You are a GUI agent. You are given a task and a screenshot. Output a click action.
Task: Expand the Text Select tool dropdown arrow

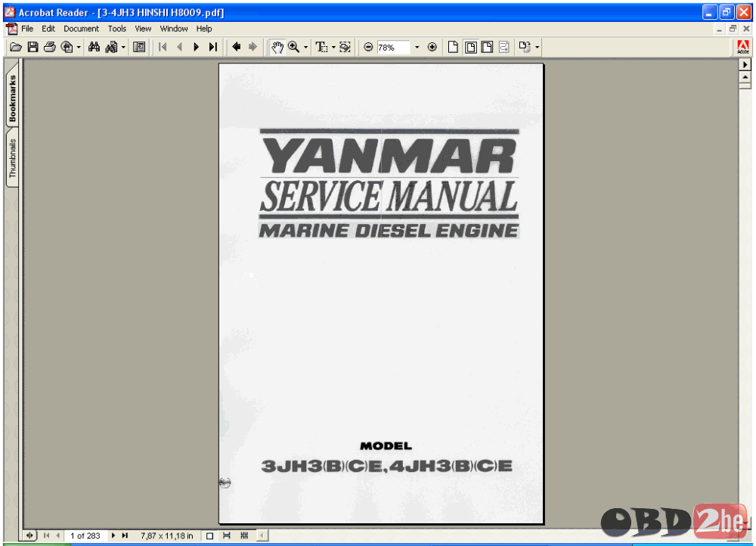pyautogui.click(x=333, y=48)
